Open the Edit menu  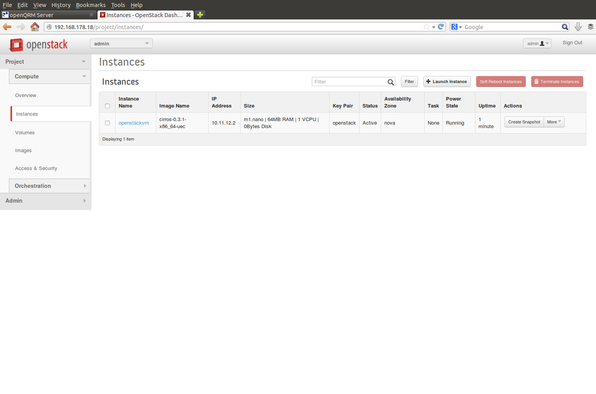tap(22, 5)
